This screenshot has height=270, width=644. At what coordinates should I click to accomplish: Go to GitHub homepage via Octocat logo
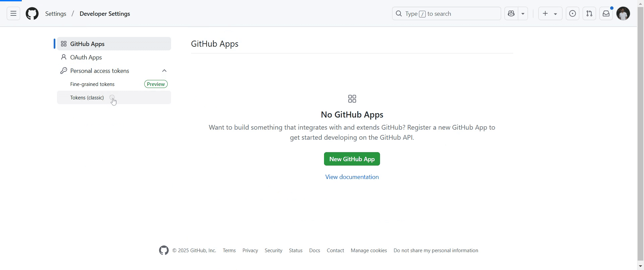click(32, 14)
